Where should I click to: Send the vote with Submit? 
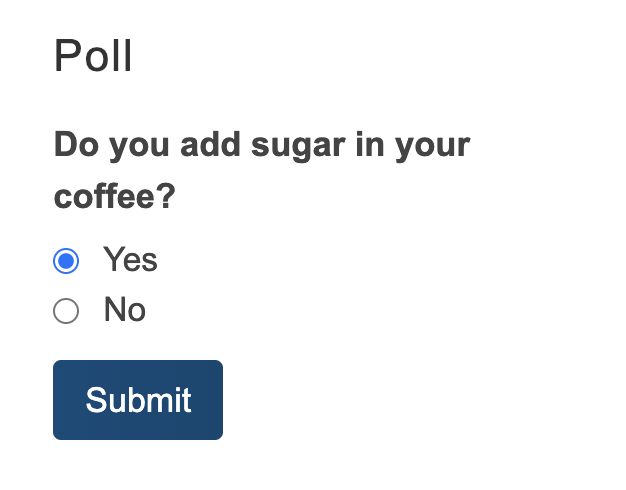click(x=138, y=400)
